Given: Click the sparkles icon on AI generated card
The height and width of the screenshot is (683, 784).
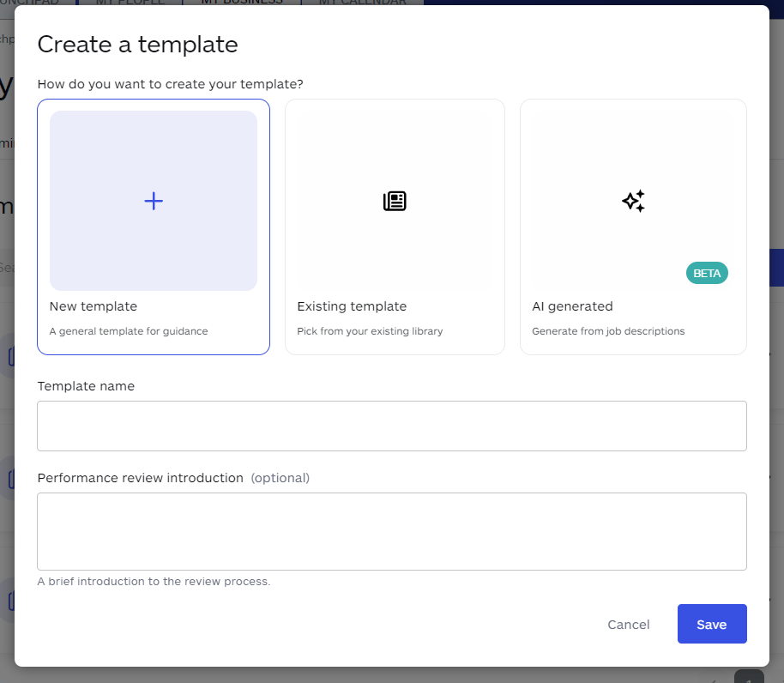Looking at the screenshot, I should [632, 201].
